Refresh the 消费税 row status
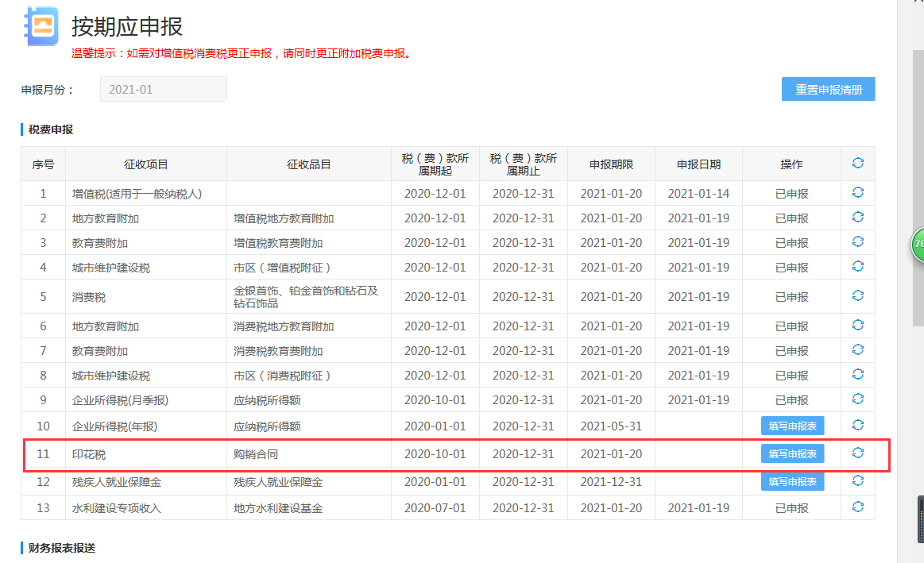 [x=857, y=295]
